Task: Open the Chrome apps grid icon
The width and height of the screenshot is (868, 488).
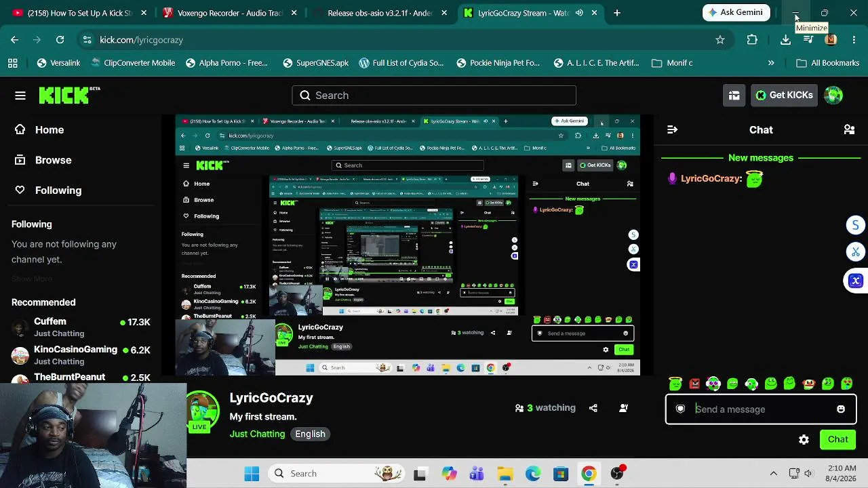Action: pyautogui.click(x=12, y=63)
